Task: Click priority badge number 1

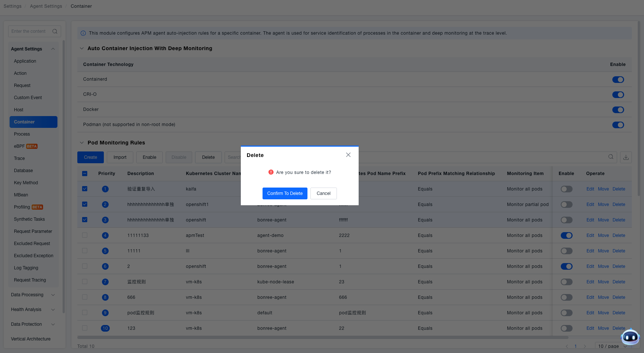Action: coord(105,189)
